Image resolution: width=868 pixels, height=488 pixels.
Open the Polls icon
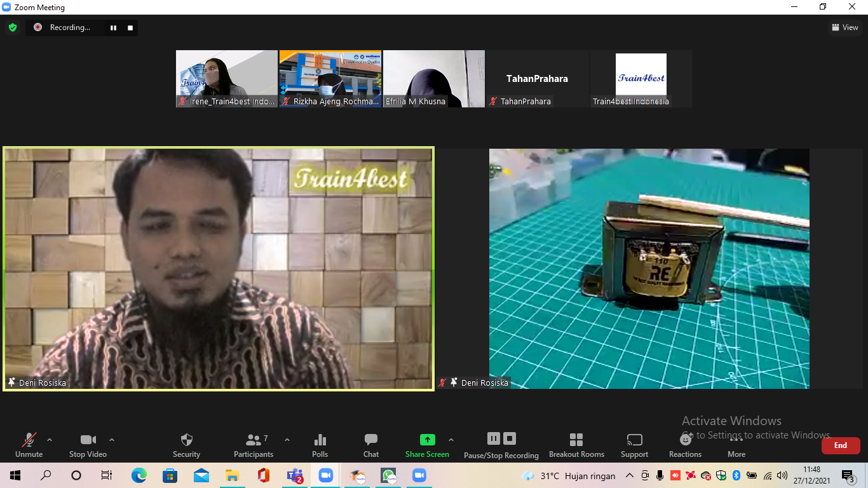320,445
